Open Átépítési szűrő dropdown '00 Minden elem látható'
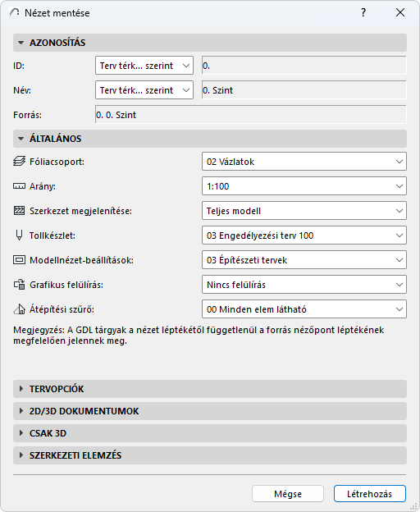 [304, 309]
